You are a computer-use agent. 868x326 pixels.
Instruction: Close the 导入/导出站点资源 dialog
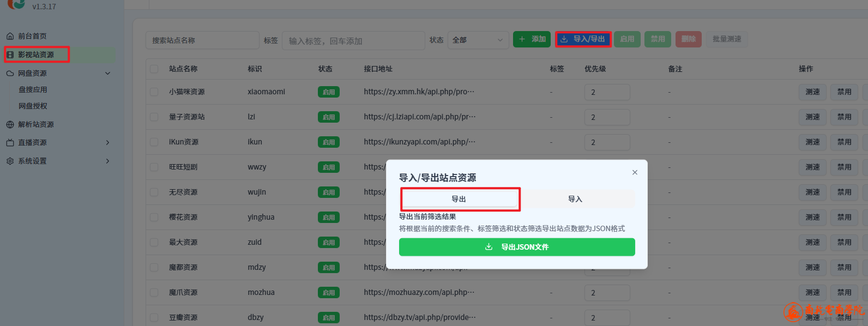pos(635,172)
